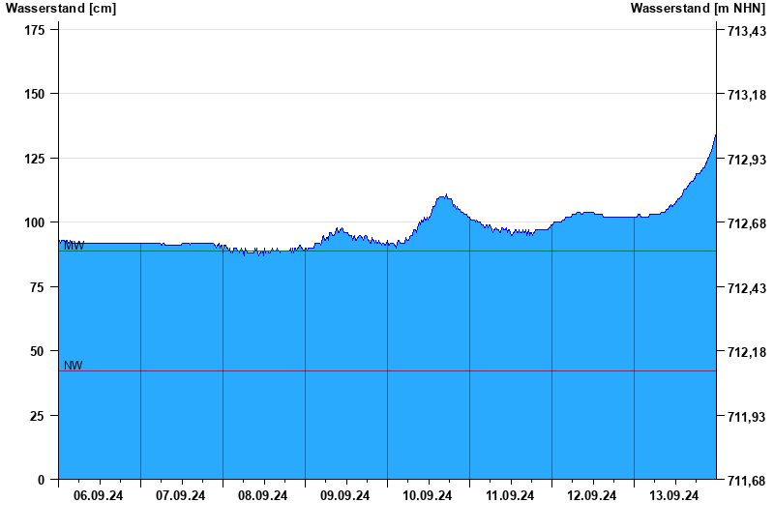Click the 25 left-axis label
The height and width of the screenshot is (532, 774).
click(38, 416)
